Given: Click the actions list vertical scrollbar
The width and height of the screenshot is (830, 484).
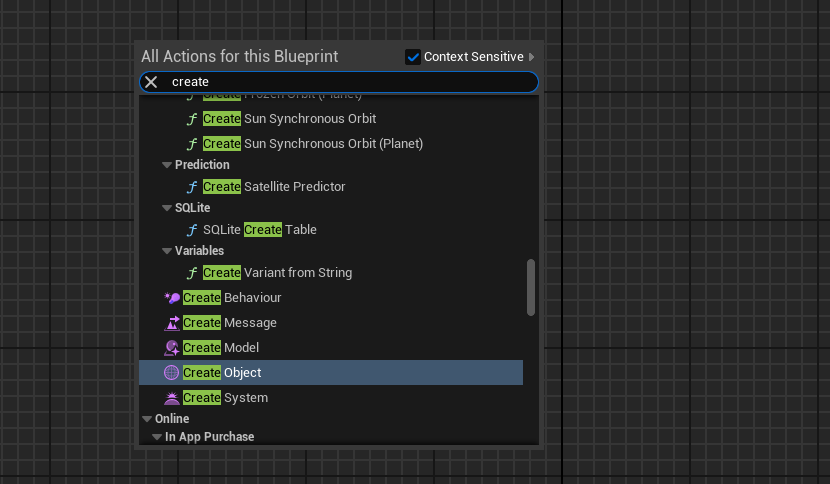Looking at the screenshot, I should coord(531,287).
